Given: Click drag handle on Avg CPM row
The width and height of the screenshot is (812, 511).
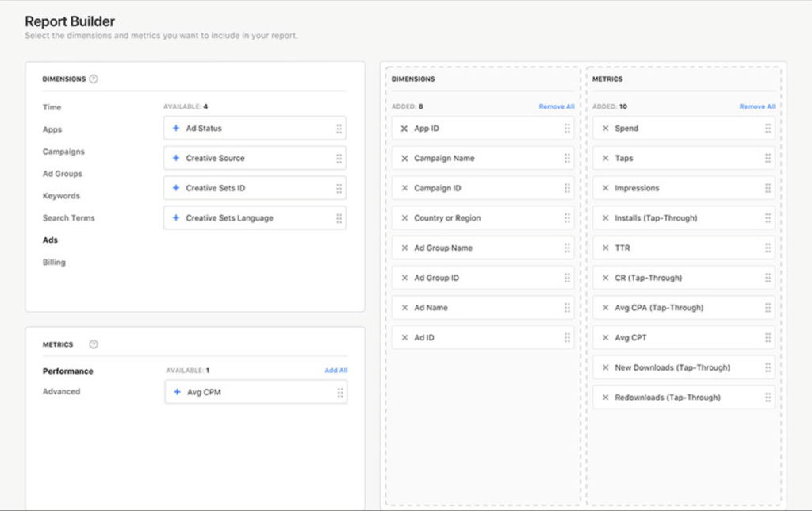Looking at the screenshot, I should [x=340, y=392].
